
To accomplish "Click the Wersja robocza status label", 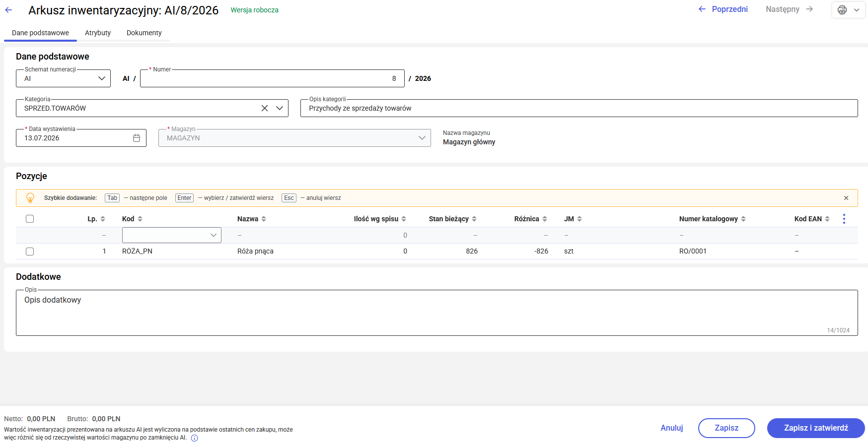I will click(x=254, y=10).
